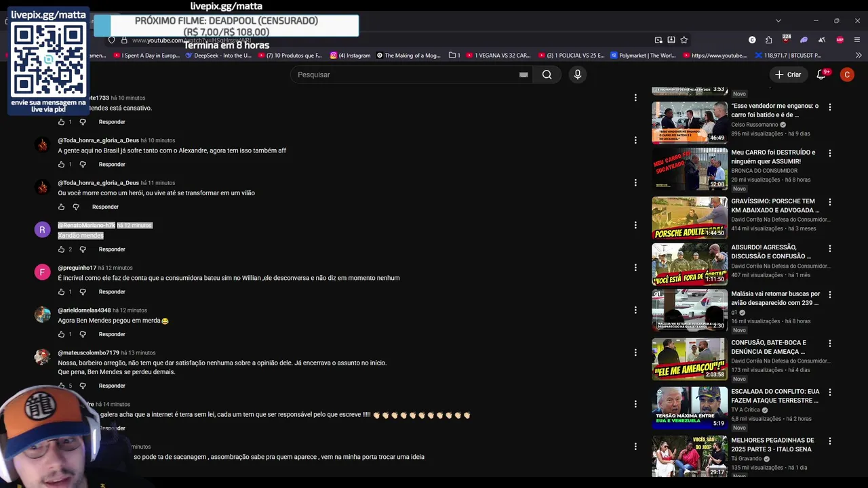
Task: Open @Toda_honra_e_gloria_a_Deus channel, 10 minutes comment
Action: 98,140
